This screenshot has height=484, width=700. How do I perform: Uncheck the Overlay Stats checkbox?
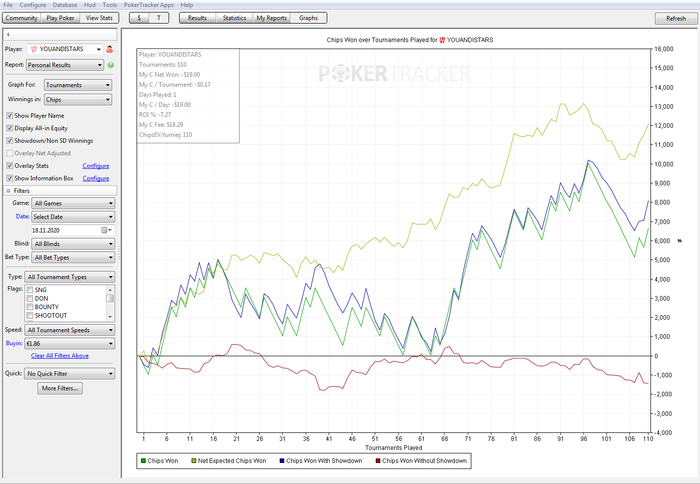tap(9, 166)
